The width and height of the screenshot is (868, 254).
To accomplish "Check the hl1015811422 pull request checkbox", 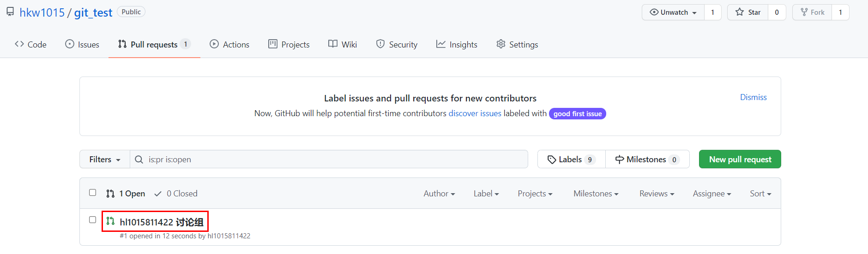I will point(93,220).
